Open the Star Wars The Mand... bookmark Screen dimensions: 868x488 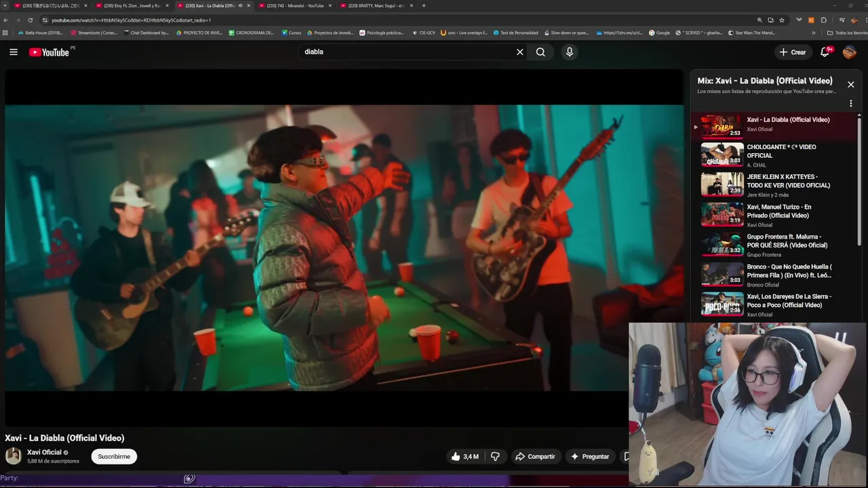point(752,33)
